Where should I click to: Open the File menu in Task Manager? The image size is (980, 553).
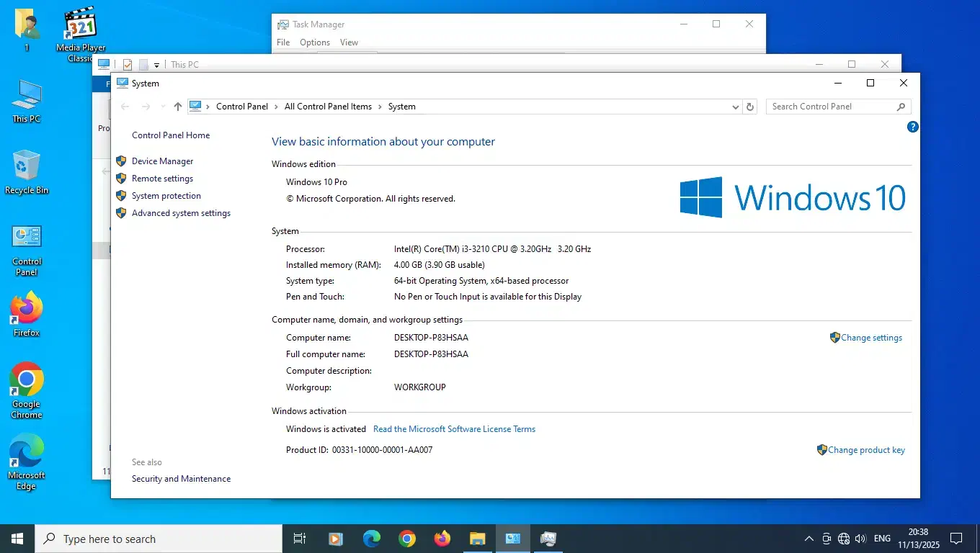tap(283, 42)
